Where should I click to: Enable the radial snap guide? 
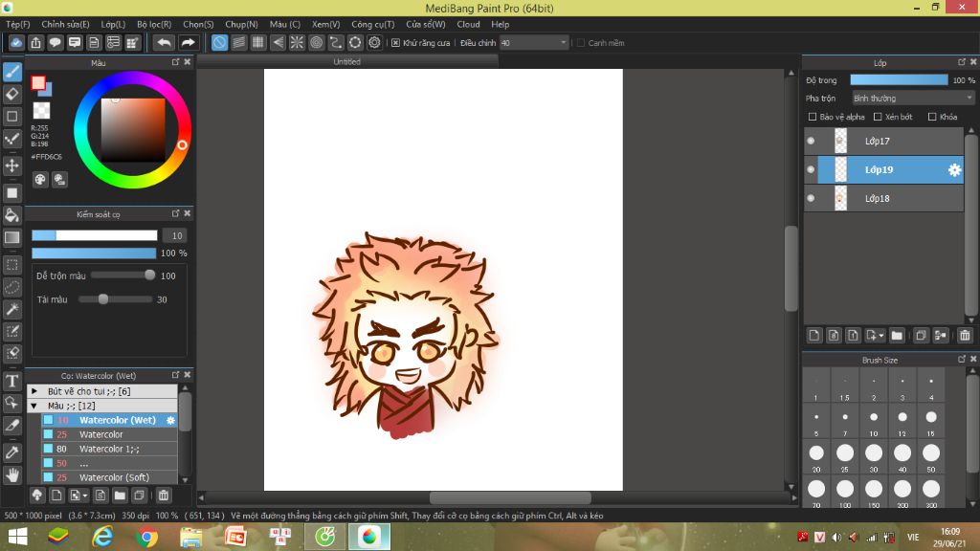point(297,42)
